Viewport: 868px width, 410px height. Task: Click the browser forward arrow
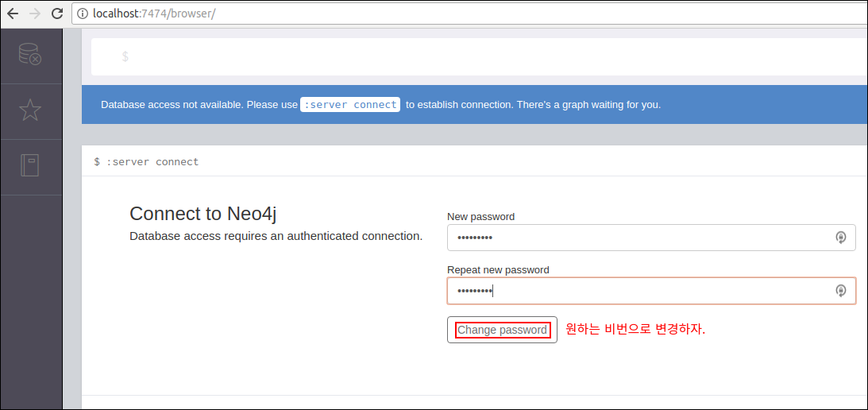pos(34,14)
